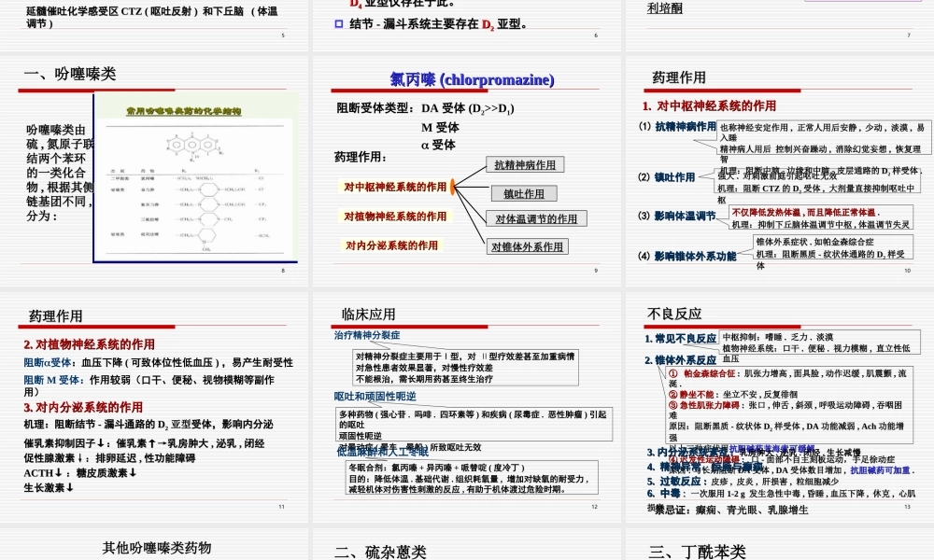Select the caption 常用吩噻嗪类药的化学结构

tap(184, 111)
